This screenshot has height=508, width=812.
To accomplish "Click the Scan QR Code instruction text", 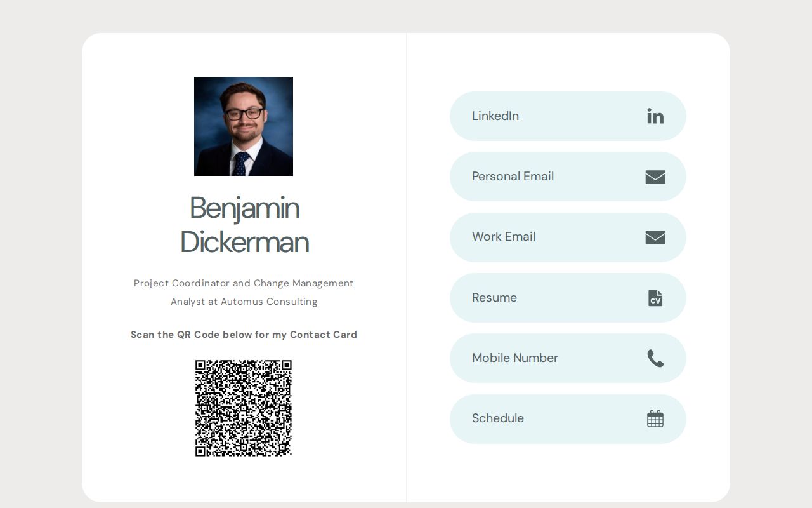I will click(x=244, y=335).
